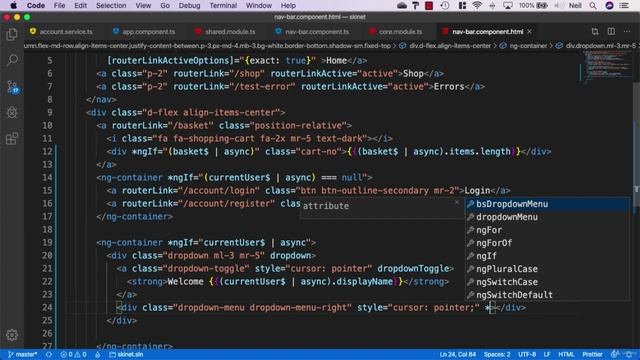Change encoding via UTF-8
This screenshot has width=640, height=360.
(x=527, y=354)
